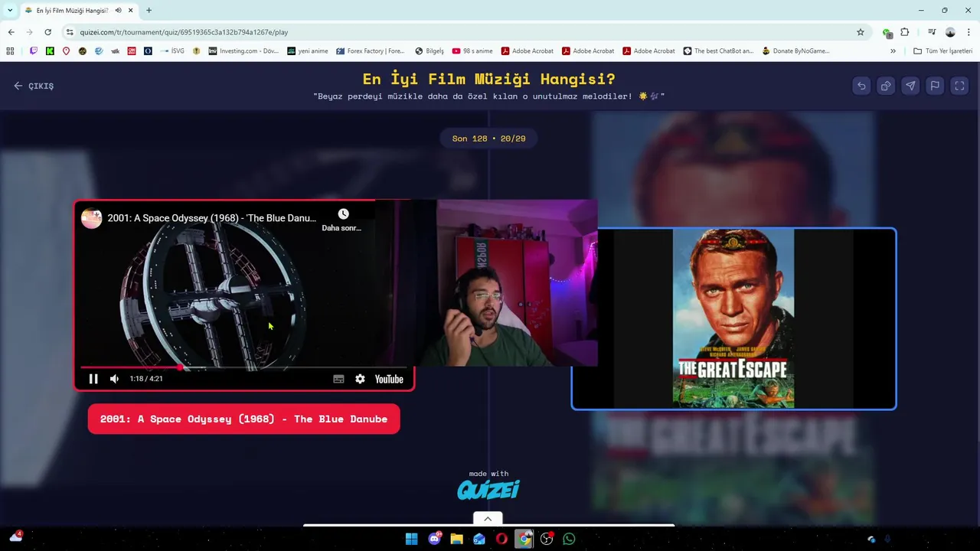Open video on YouTube logo
980x551 pixels.
(389, 379)
